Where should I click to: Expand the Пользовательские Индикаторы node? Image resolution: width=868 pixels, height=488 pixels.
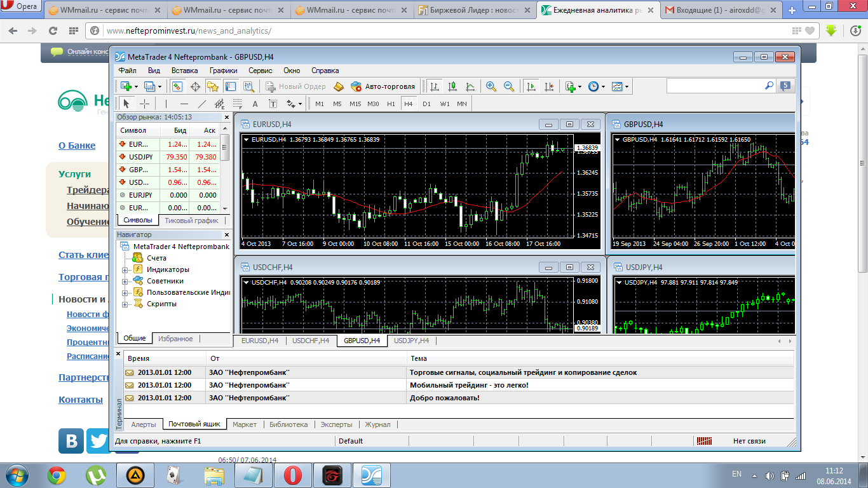coord(125,293)
